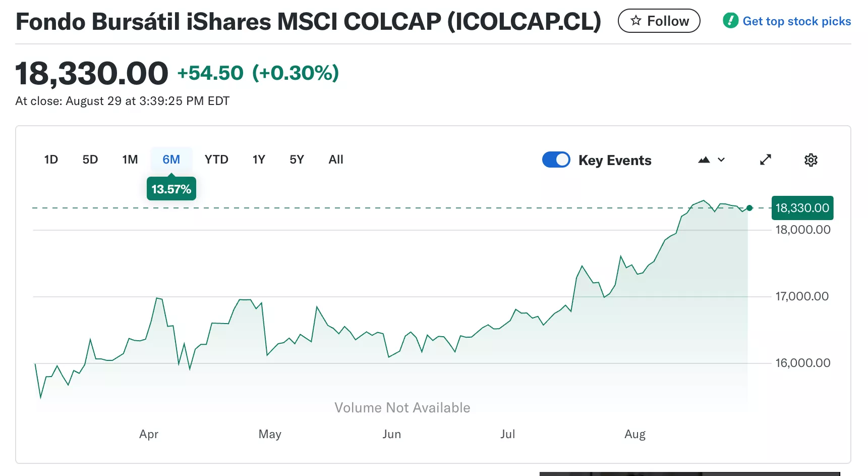The width and height of the screenshot is (868, 476).
Task: Select the All time range
Action: tap(336, 160)
